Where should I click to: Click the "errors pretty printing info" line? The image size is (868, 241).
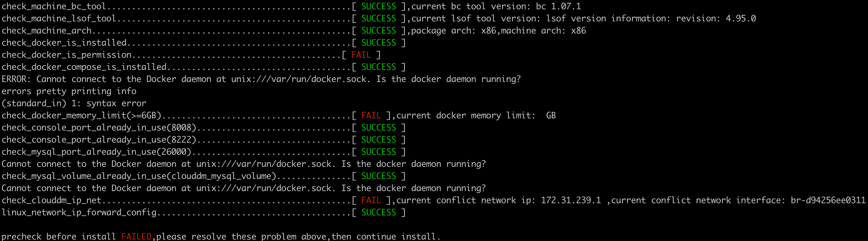(x=69, y=91)
